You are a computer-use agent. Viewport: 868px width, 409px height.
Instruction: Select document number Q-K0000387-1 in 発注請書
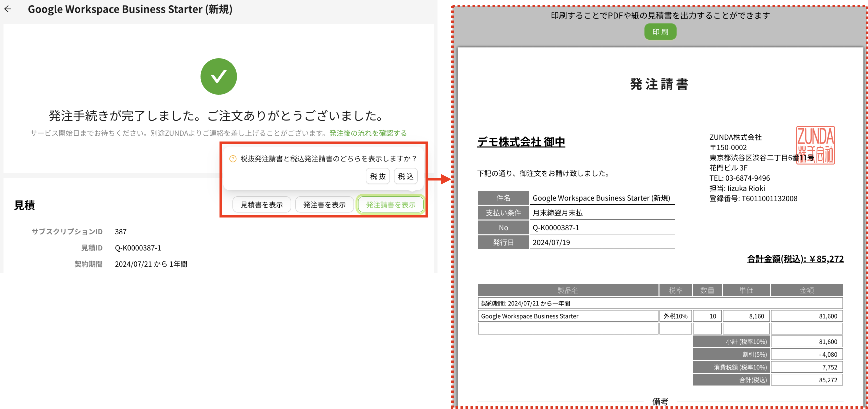tap(556, 228)
